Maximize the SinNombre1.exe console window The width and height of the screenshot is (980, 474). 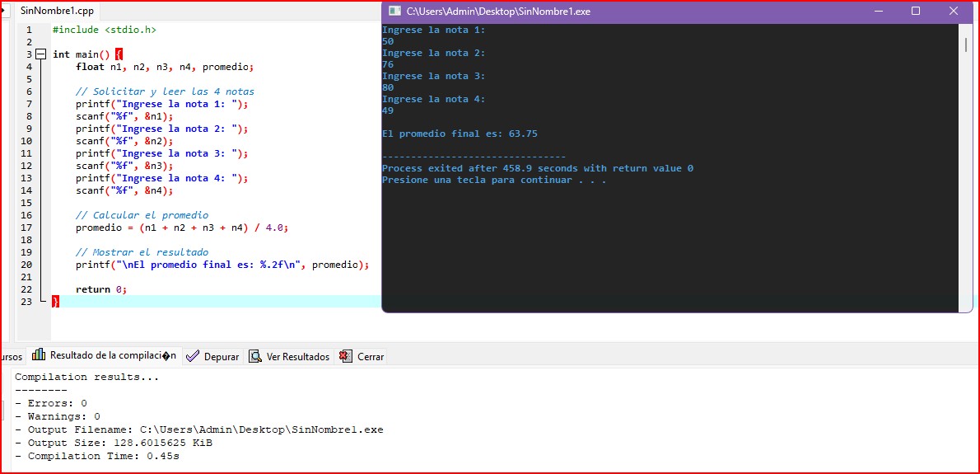916,12
